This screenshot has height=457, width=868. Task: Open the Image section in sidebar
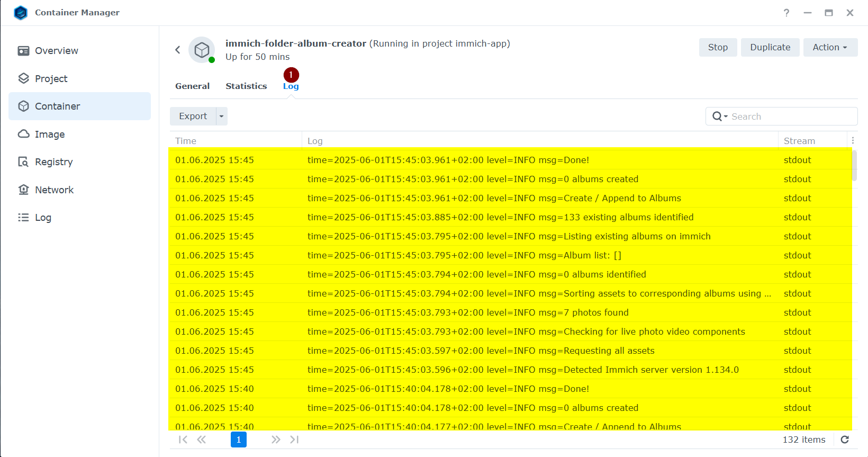coord(79,134)
